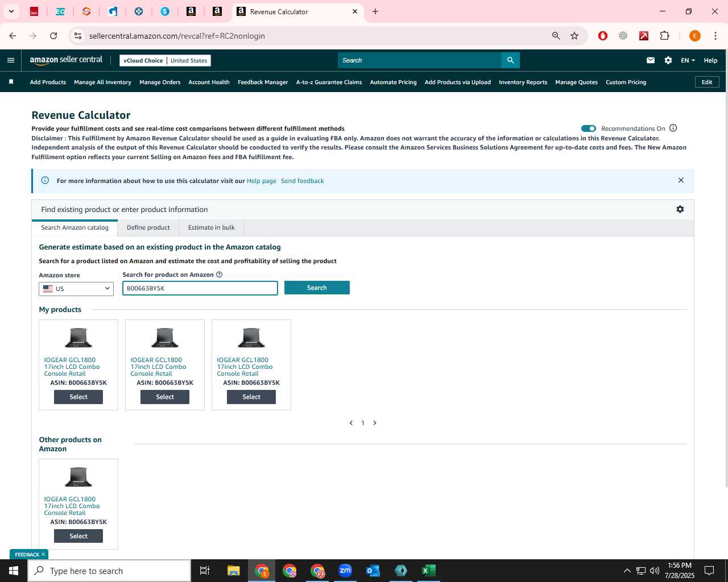The image size is (728, 582).
Task: Open Inventory Reports menu item
Action: 523,82
